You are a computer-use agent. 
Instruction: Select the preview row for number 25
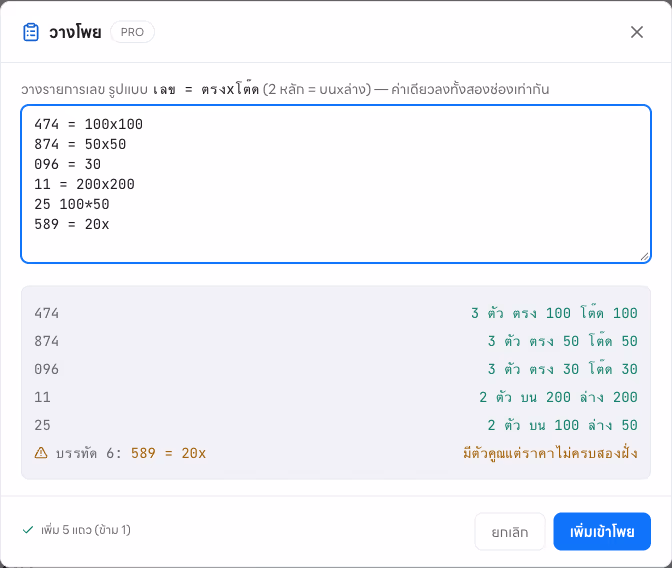click(x=336, y=425)
